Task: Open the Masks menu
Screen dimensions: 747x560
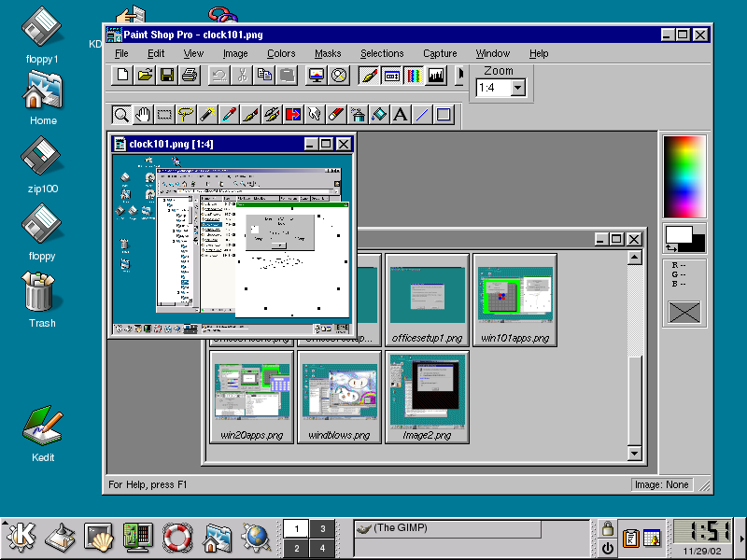Action: (x=328, y=53)
